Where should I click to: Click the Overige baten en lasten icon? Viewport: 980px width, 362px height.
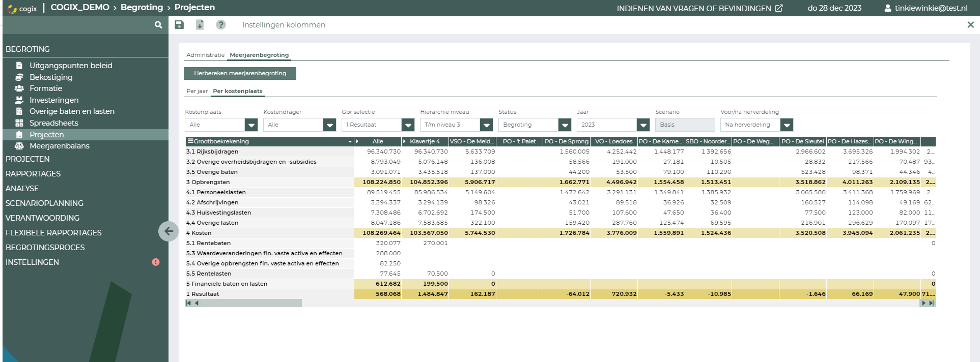click(19, 111)
